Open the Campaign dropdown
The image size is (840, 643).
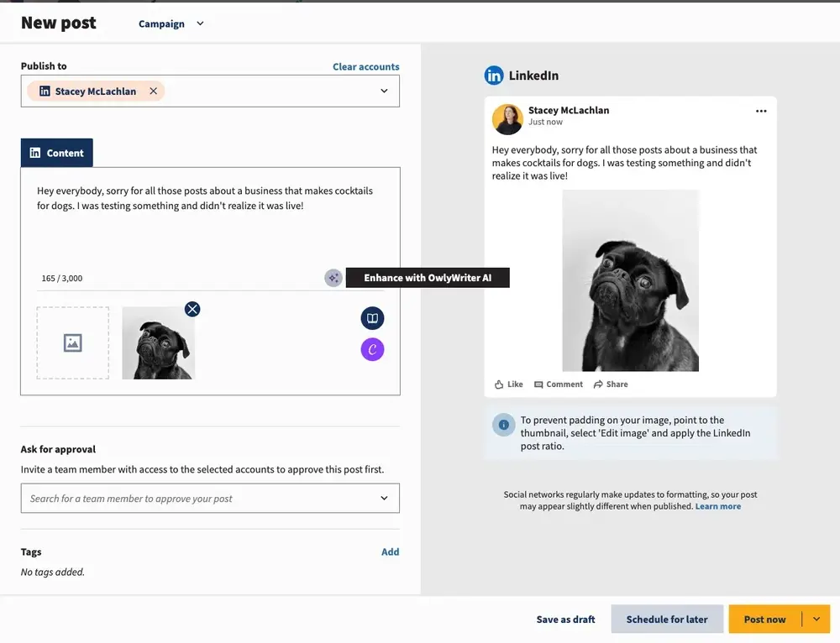click(x=171, y=24)
